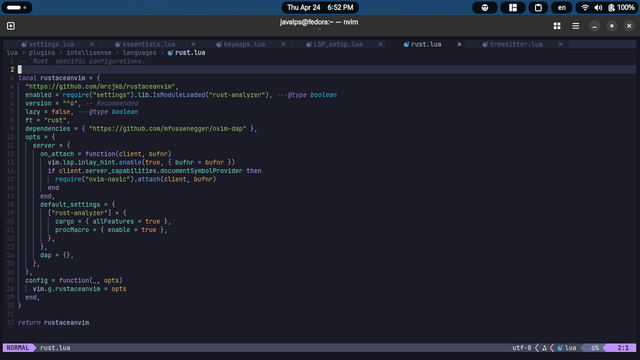Click 'rust.lua' filename in the statusline
The image size is (640, 360).
pos(55,348)
